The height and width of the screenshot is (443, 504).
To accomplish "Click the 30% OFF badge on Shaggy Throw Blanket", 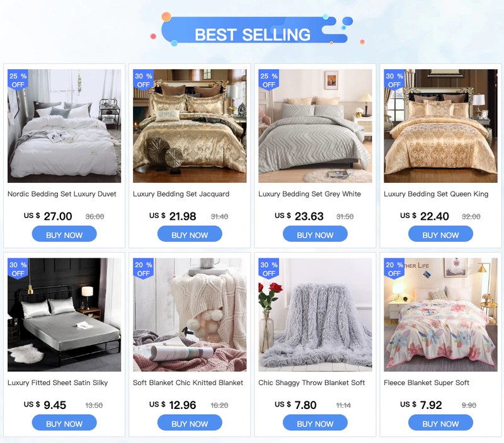I will [x=269, y=268].
